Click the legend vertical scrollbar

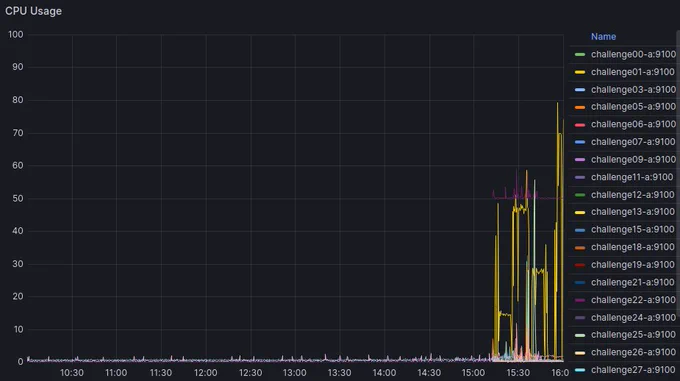pos(678,173)
